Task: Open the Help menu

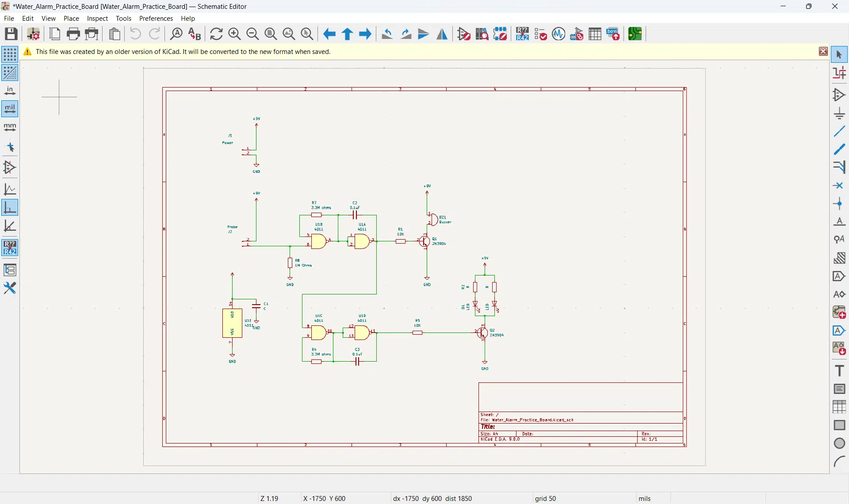Action: coord(188,19)
